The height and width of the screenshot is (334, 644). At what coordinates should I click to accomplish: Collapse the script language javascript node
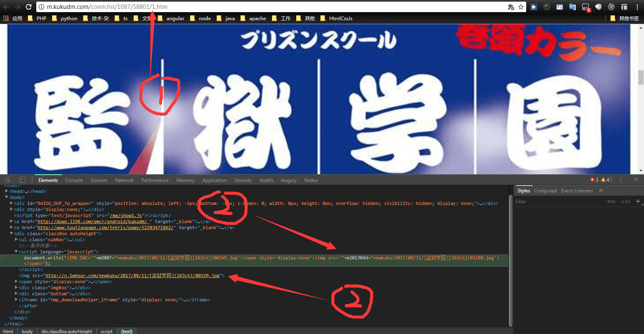[16, 252]
